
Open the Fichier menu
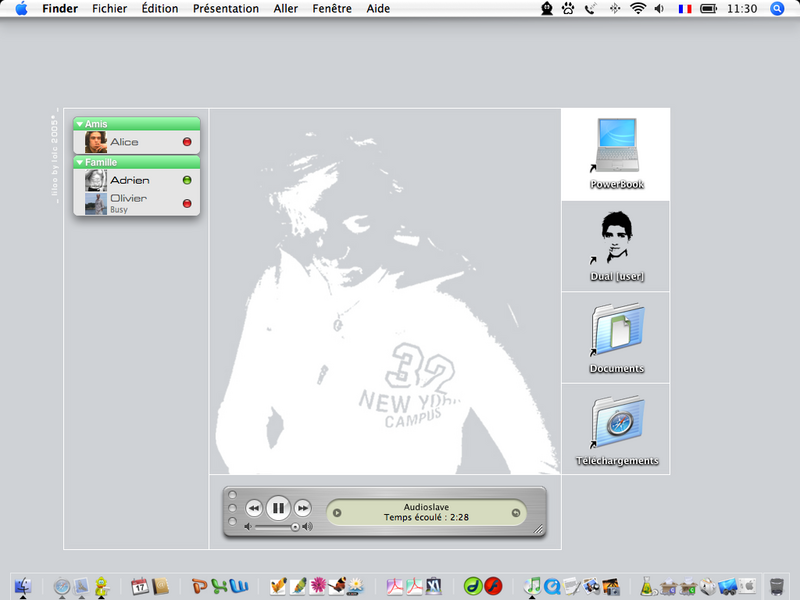coord(109,9)
